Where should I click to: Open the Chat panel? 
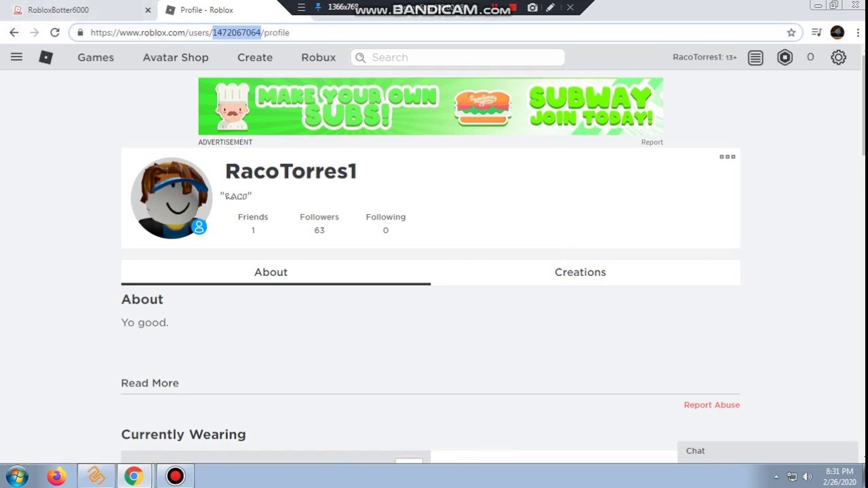[x=768, y=451]
